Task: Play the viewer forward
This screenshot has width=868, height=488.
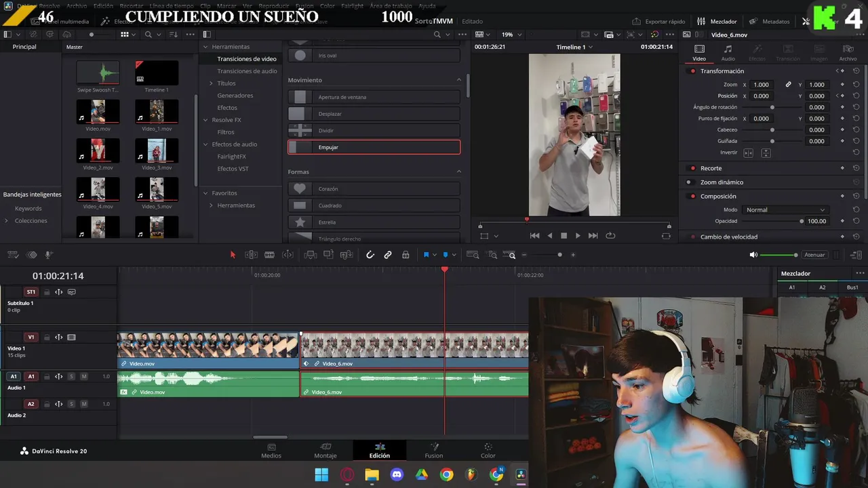Action: click(578, 236)
